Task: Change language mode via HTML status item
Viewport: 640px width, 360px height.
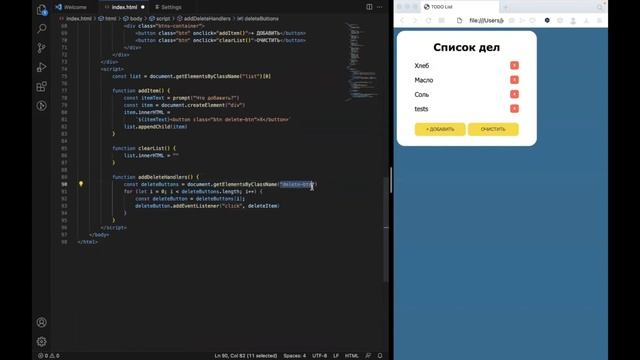Action: coord(351,356)
